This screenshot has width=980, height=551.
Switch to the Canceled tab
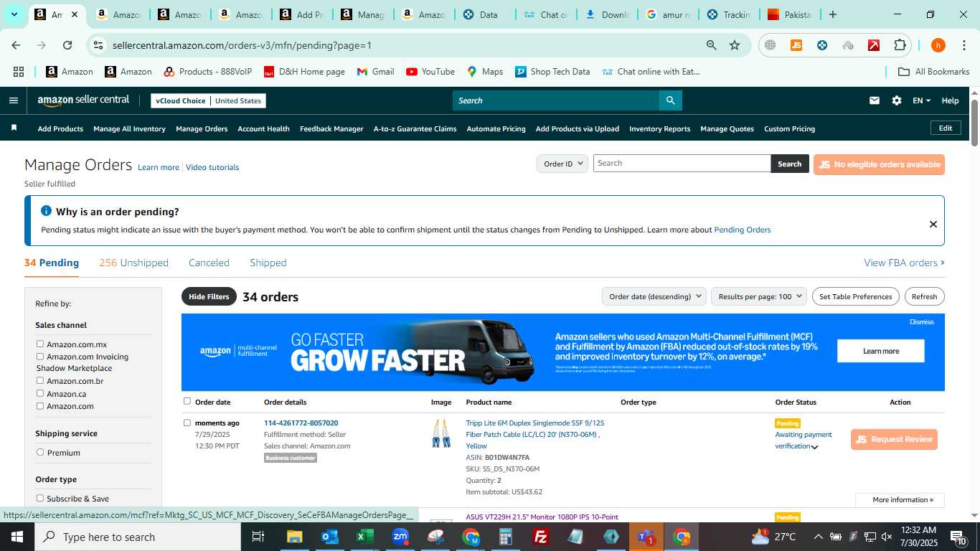tap(209, 263)
